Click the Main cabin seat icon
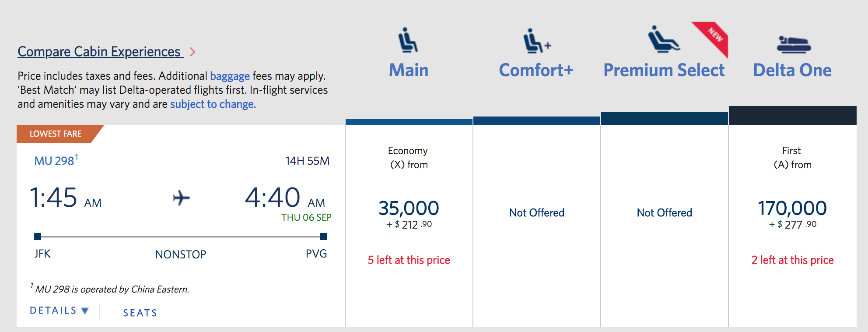 (408, 40)
